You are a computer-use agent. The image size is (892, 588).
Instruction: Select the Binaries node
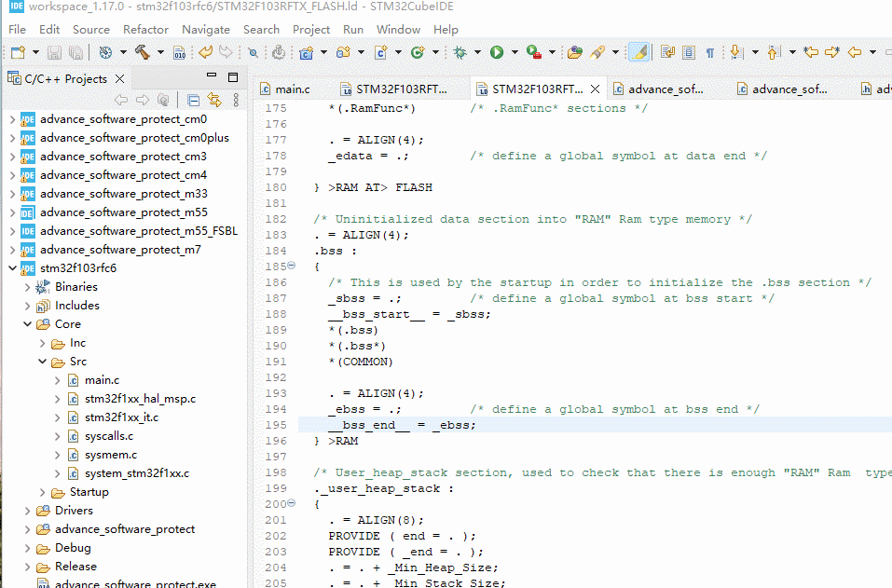(75, 287)
